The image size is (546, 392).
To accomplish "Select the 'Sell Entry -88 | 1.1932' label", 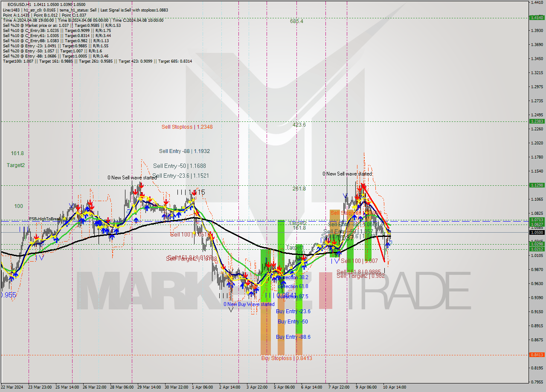I will (184, 151).
